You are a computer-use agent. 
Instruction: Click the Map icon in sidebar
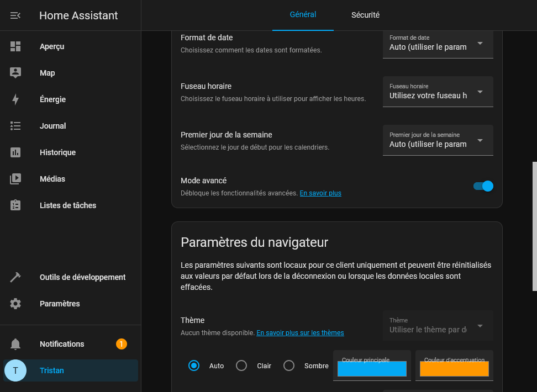click(x=15, y=73)
